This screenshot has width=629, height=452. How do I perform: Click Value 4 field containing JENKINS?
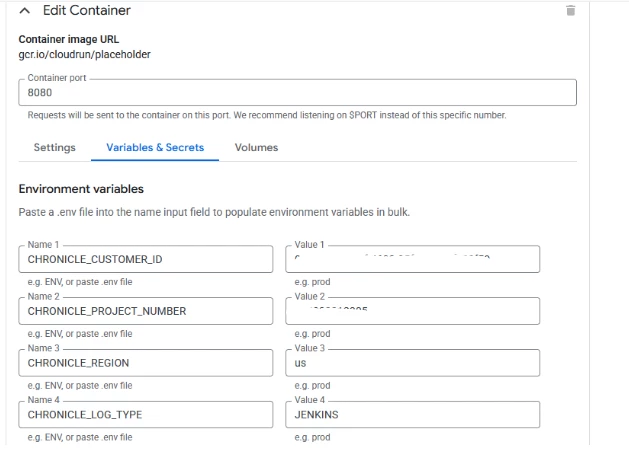[x=412, y=414]
